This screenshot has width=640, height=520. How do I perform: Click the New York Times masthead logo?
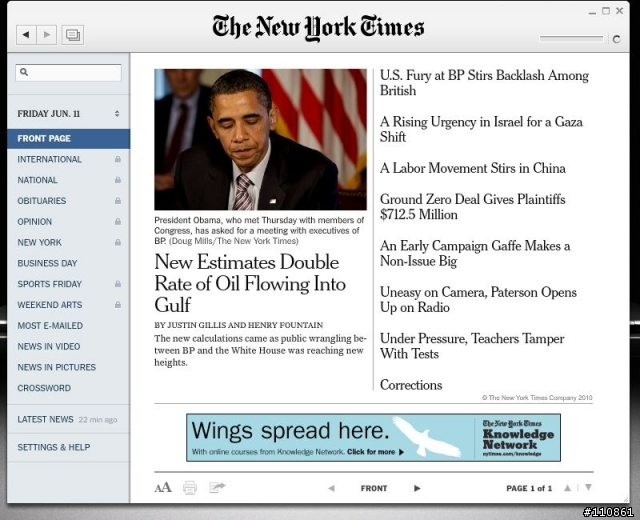(x=318, y=28)
